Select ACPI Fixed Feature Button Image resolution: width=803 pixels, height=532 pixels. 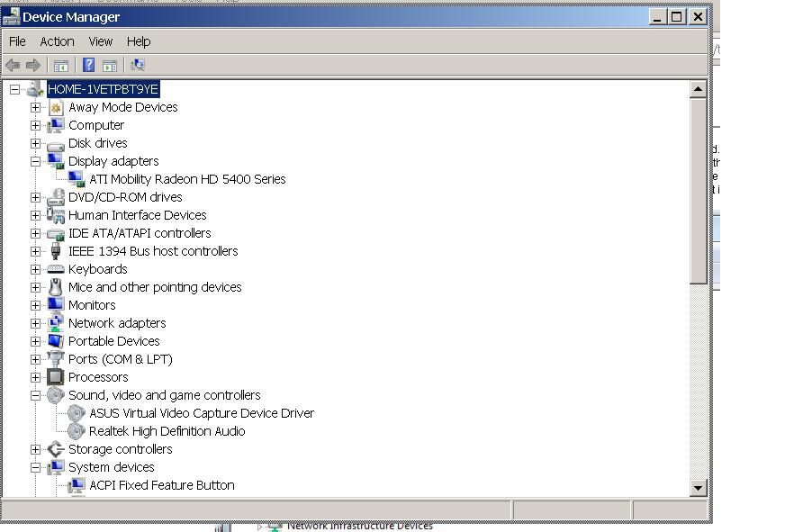(162, 485)
